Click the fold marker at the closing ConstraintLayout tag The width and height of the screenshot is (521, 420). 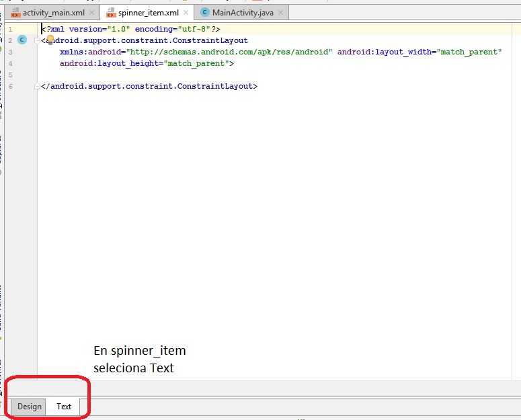point(38,87)
